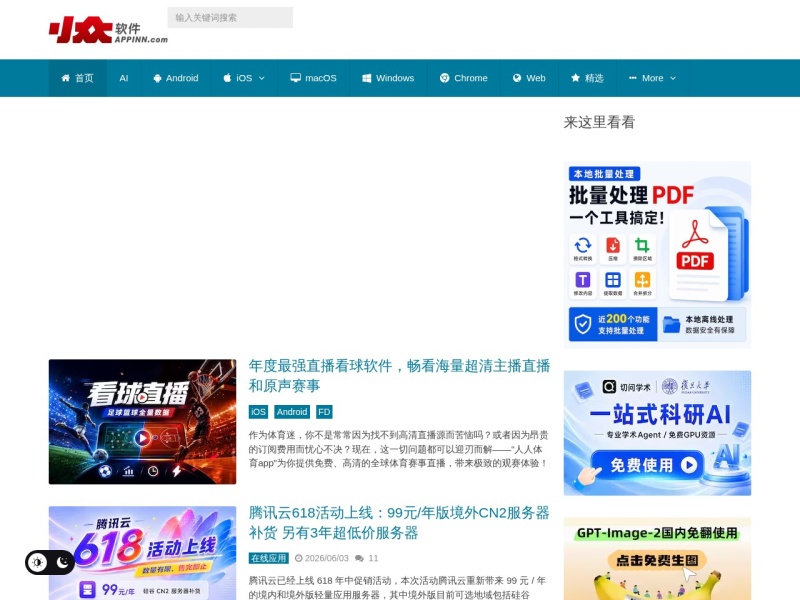Image resolution: width=800 pixels, height=600 pixels.
Task: Click the Web globe icon
Action: 517,78
